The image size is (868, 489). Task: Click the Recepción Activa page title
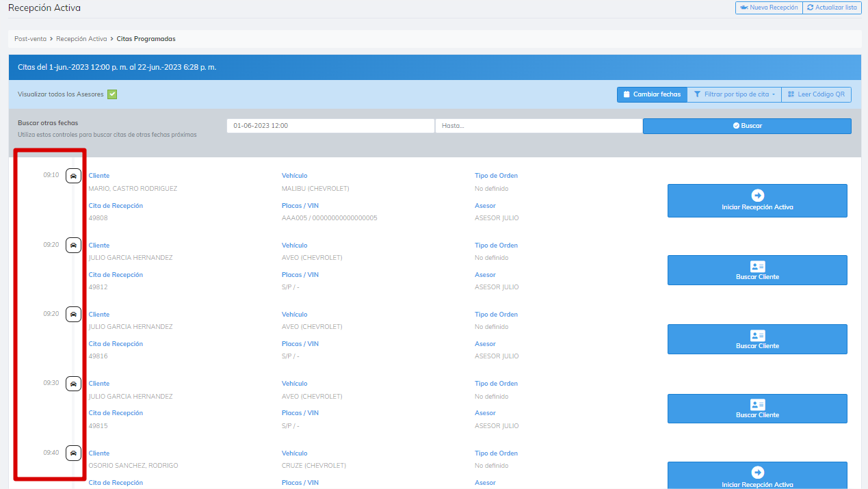(x=44, y=8)
